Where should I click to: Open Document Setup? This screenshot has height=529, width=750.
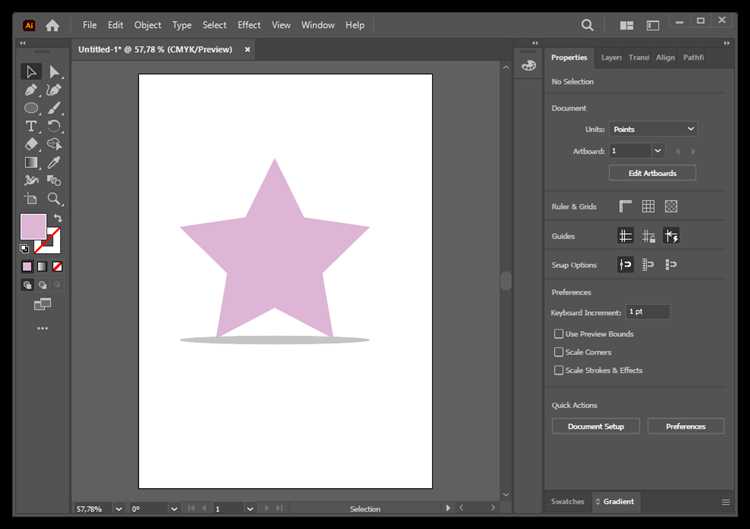pyautogui.click(x=596, y=426)
